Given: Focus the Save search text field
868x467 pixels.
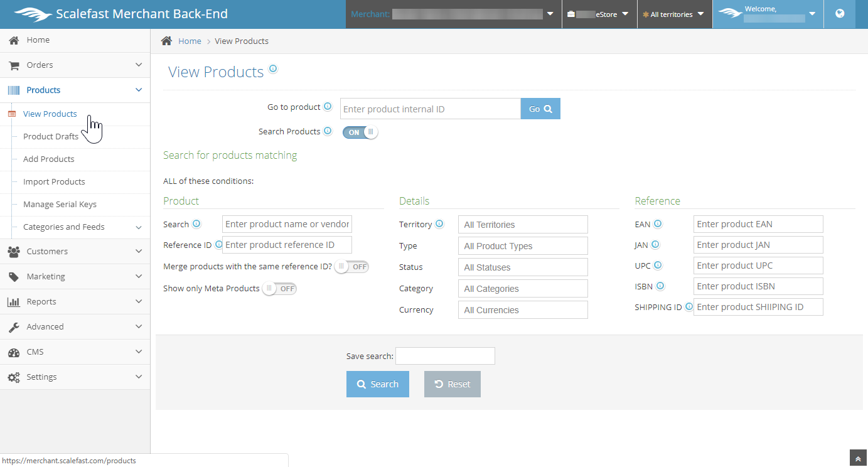Looking at the screenshot, I should pyautogui.click(x=445, y=356).
